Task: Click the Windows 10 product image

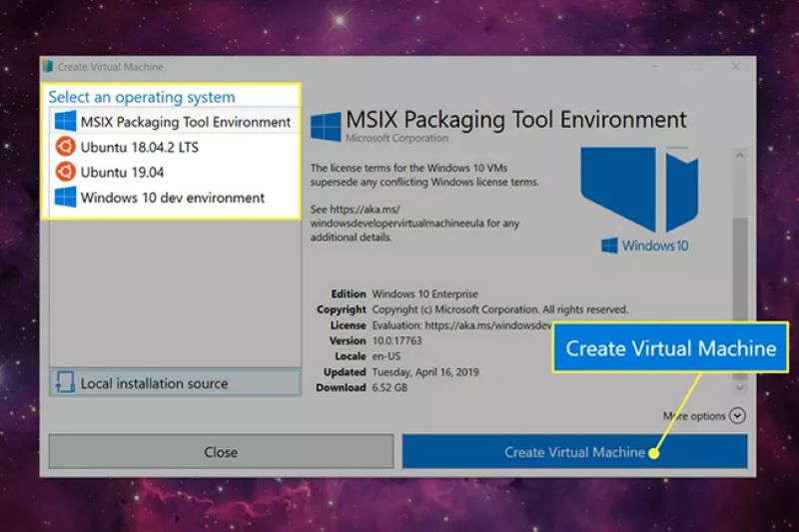Action: [640, 200]
